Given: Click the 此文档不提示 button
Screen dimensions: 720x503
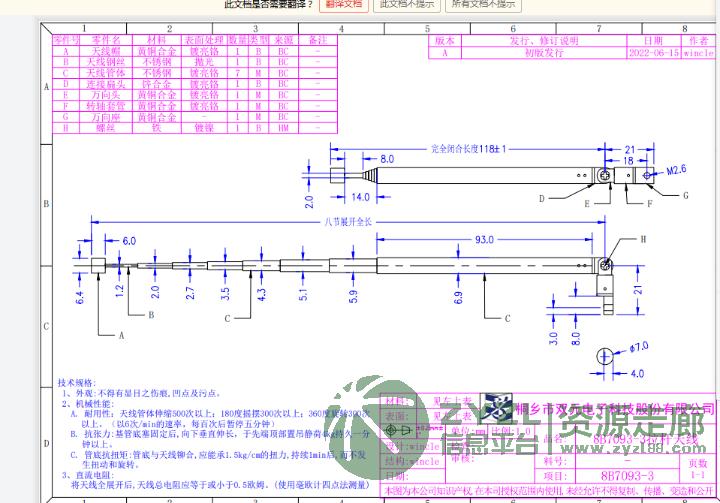Looking at the screenshot, I should [x=405, y=4].
